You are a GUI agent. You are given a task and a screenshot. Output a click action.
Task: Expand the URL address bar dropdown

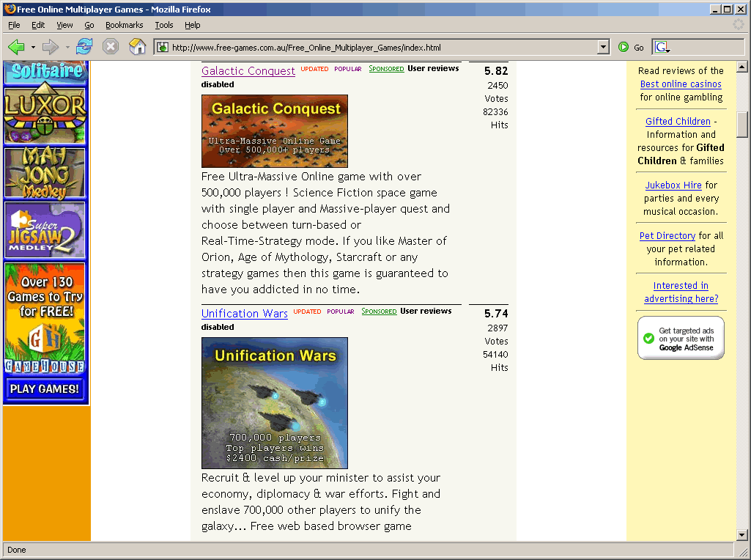coord(603,48)
